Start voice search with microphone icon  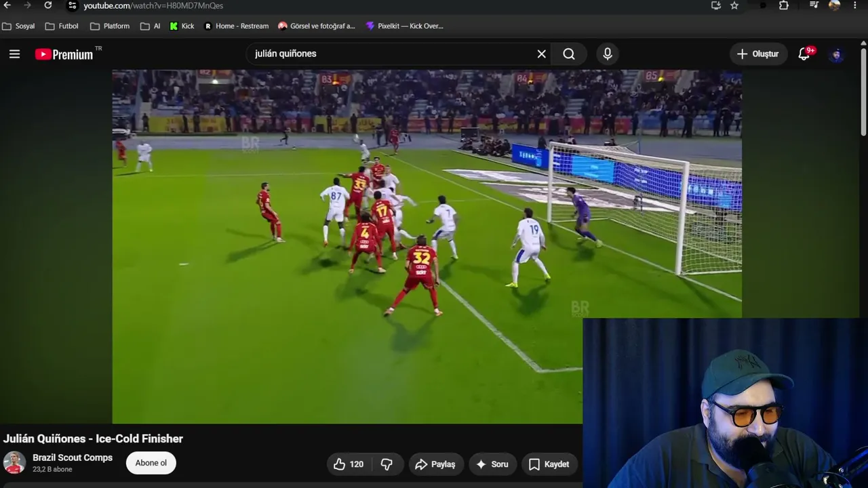[x=608, y=54]
